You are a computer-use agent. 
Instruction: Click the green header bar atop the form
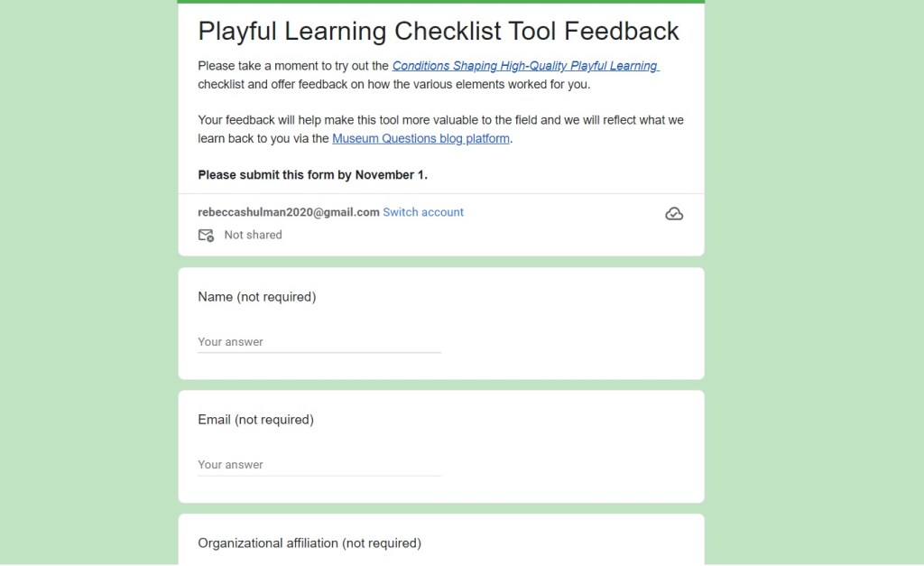click(x=441, y=2)
